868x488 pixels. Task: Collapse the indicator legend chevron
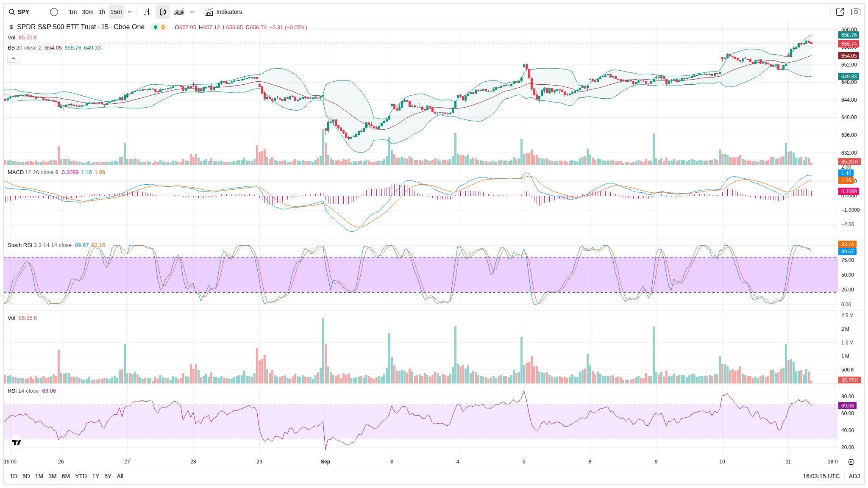point(13,58)
